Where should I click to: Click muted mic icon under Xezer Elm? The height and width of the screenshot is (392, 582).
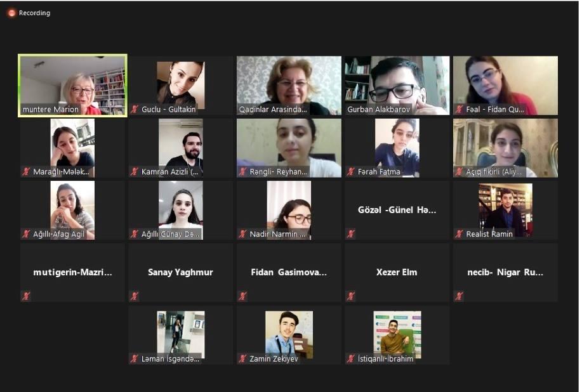pos(351,296)
